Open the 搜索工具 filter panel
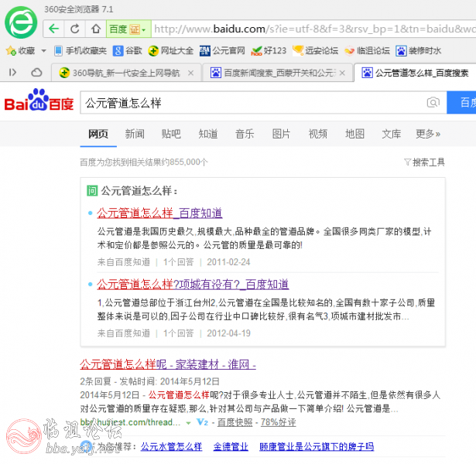The width and height of the screenshot is (476, 464). coord(424,162)
